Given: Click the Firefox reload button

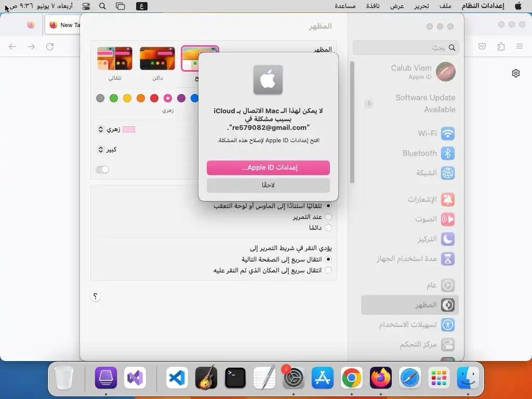Looking at the screenshot, I should coord(50,46).
